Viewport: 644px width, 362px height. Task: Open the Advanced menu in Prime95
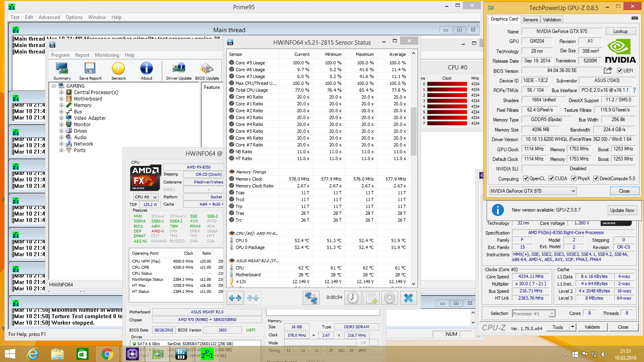(x=49, y=17)
